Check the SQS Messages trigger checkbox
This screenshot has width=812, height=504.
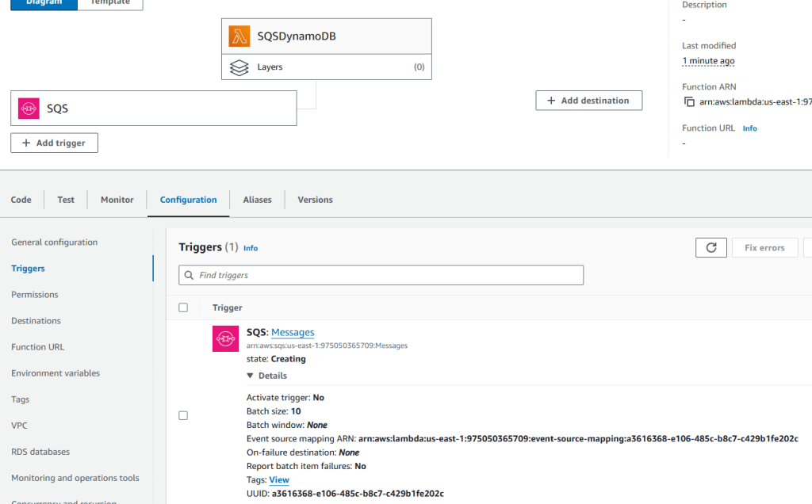(183, 415)
